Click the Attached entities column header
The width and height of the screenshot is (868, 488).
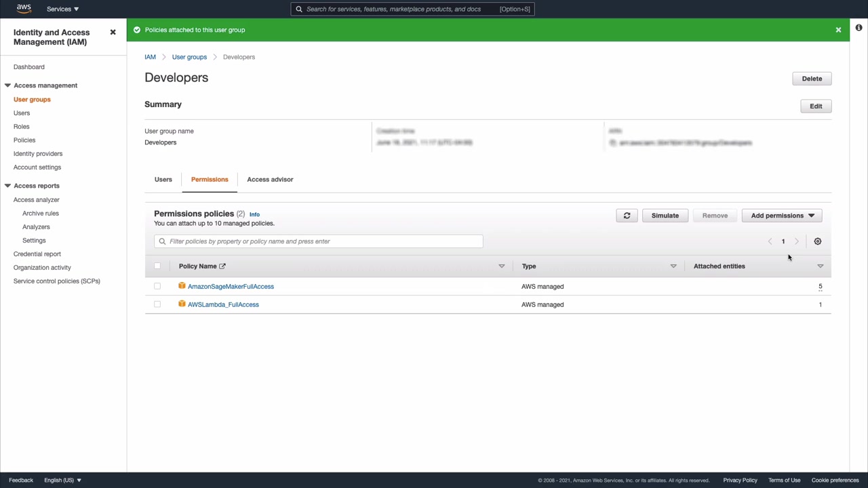(x=719, y=266)
